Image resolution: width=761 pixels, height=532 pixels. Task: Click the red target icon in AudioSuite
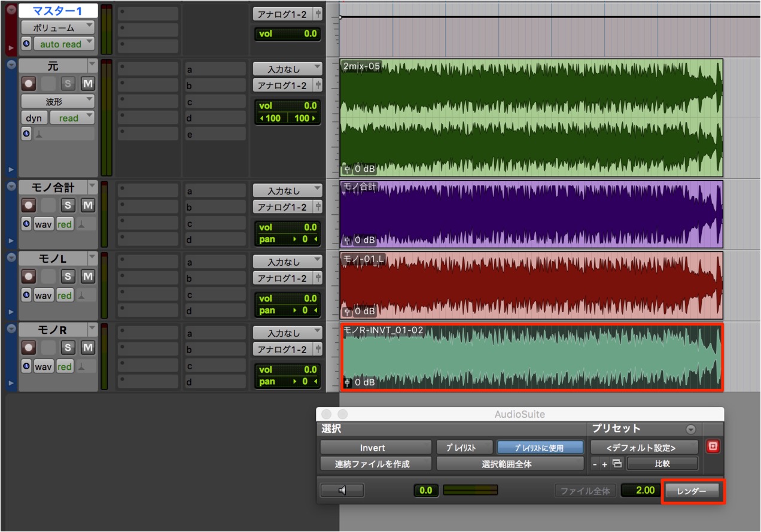(713, 447)
